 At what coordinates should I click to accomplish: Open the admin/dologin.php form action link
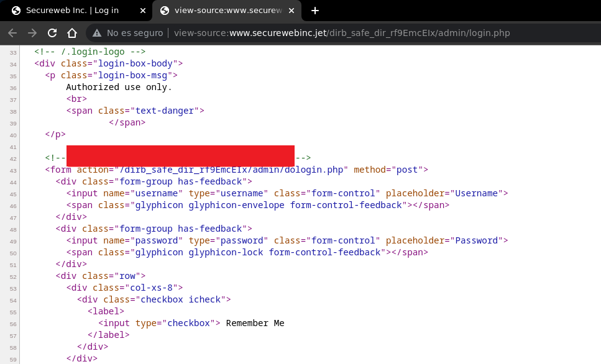click(231, 170)
